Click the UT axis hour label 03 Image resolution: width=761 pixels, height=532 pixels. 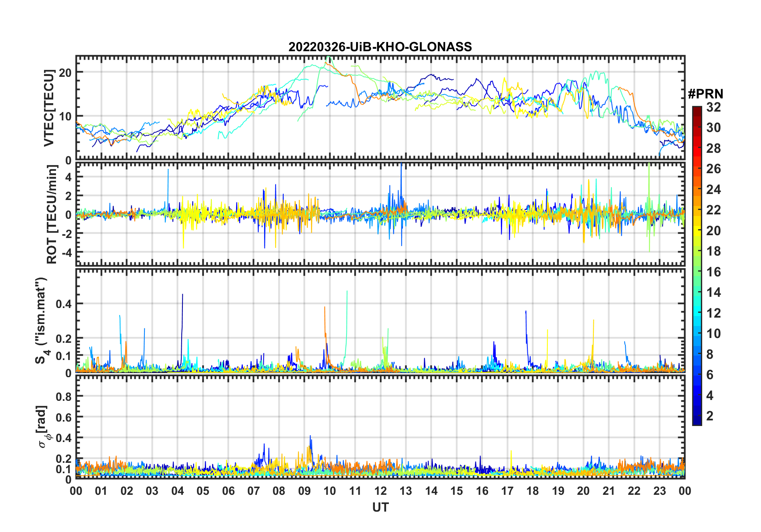click(152, 491)
